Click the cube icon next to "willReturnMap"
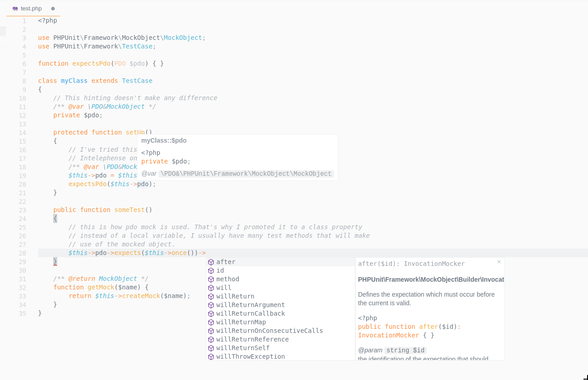The image size is (588, 380). 211,322
